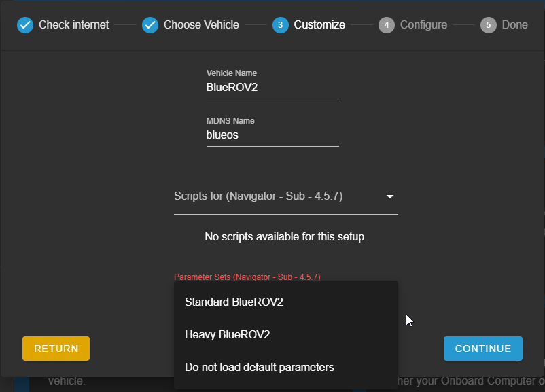Click the step 3 Customize circle icon
Screen dimensions: 545x392
pos(281,25)
